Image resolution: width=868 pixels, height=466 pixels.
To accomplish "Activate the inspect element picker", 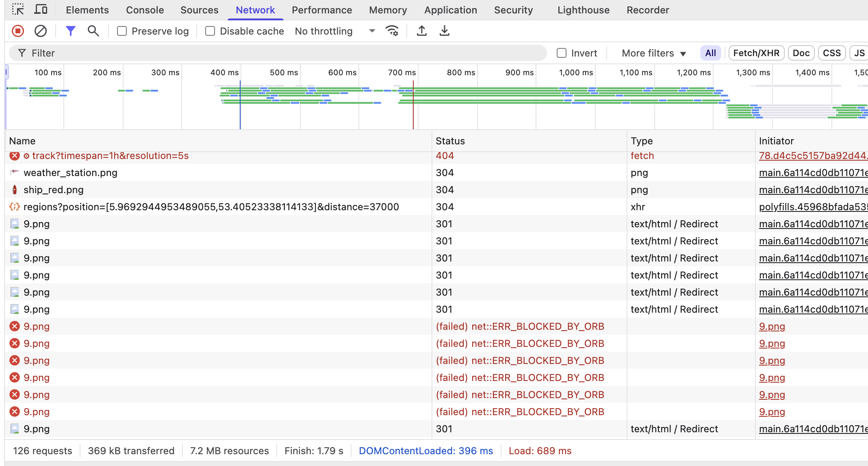I will coord(18,10).
